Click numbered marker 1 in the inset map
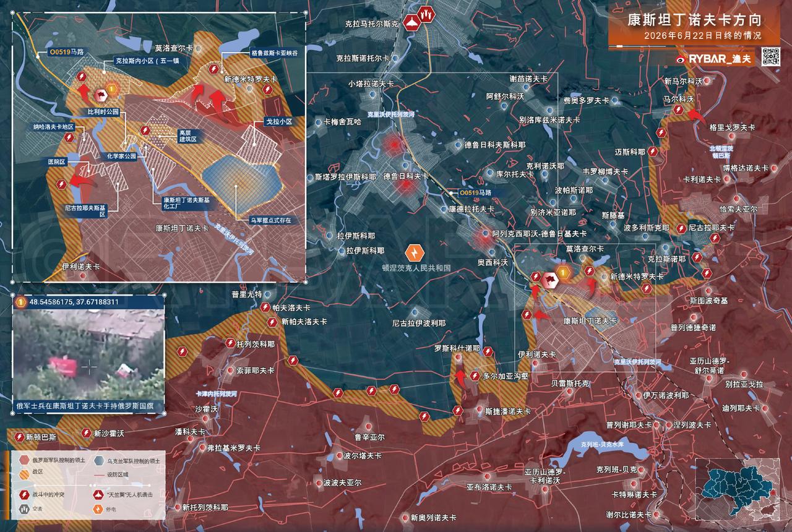 (113, 90)
